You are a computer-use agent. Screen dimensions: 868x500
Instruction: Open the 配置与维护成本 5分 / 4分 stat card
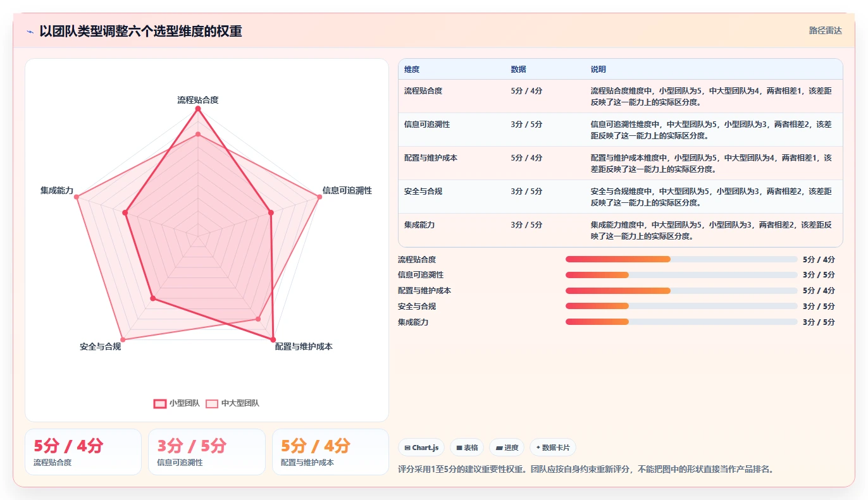click(330, 452)
